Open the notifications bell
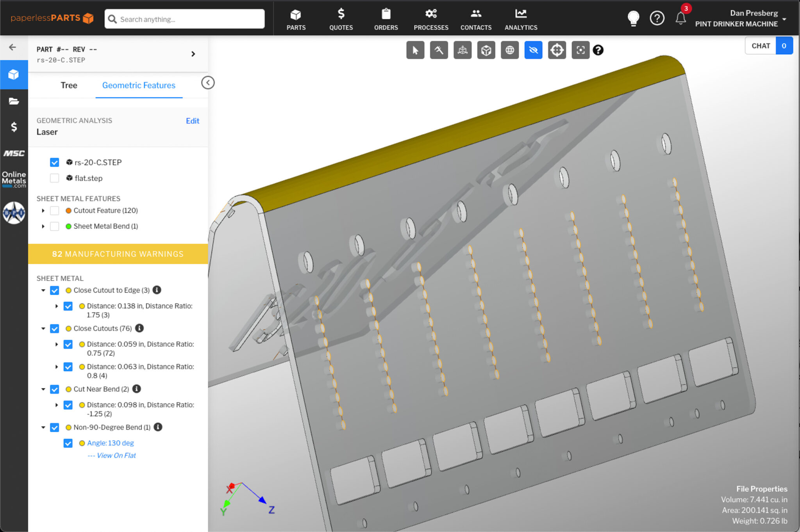800x532 pixels. pyautogui.click(x=680, y=18)
